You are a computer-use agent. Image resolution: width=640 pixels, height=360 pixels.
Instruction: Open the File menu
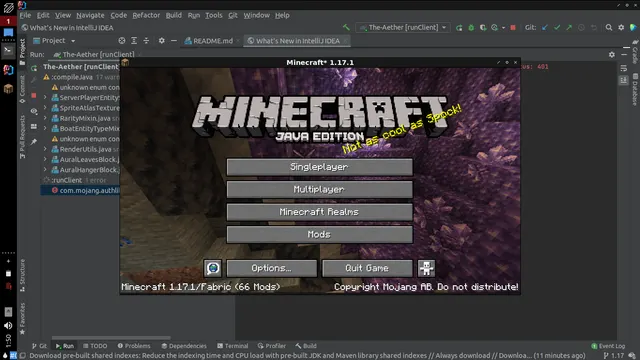click(25, 15)
